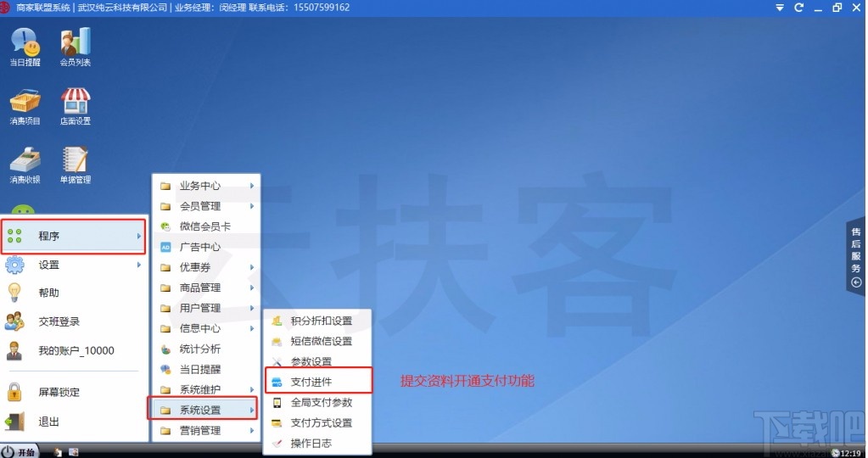The height and width of the screenshot is (458, 868).
Task: Open the title bar dropdown triangle
Action: point(780,8)
